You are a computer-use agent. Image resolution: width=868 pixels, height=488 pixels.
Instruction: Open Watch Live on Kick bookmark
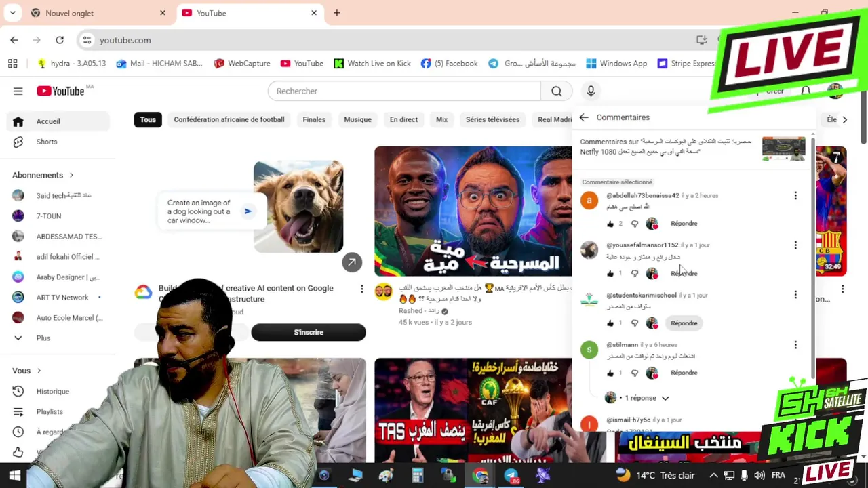tap(372, 63)
